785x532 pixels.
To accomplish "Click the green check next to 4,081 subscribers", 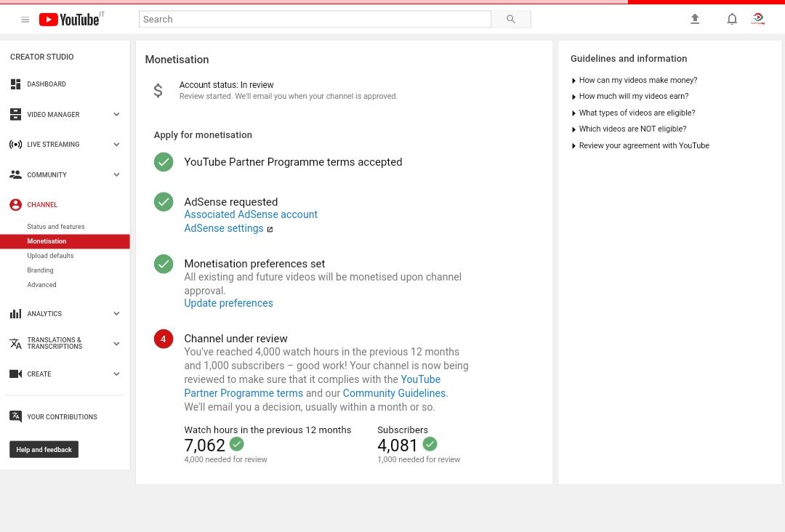I will [x=430, y=444].
